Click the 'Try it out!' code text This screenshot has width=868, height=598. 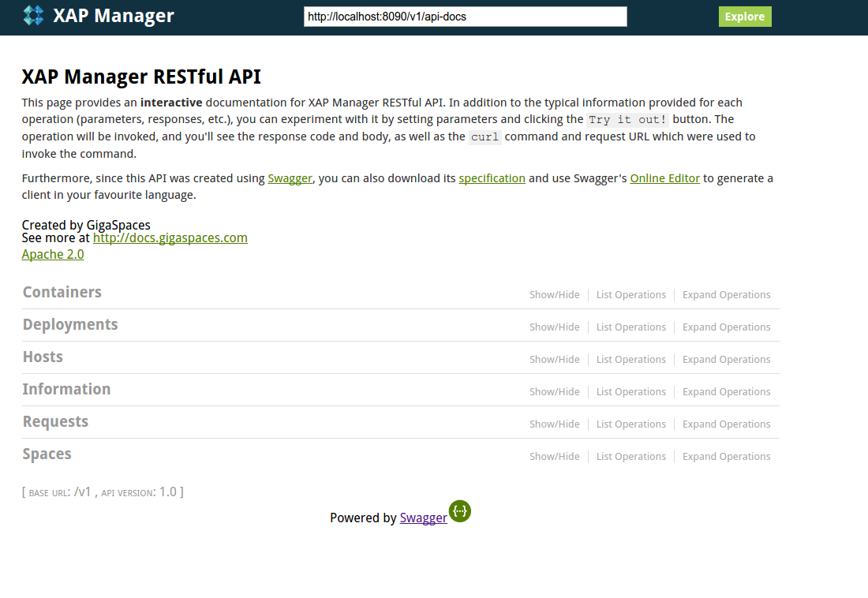628,120
